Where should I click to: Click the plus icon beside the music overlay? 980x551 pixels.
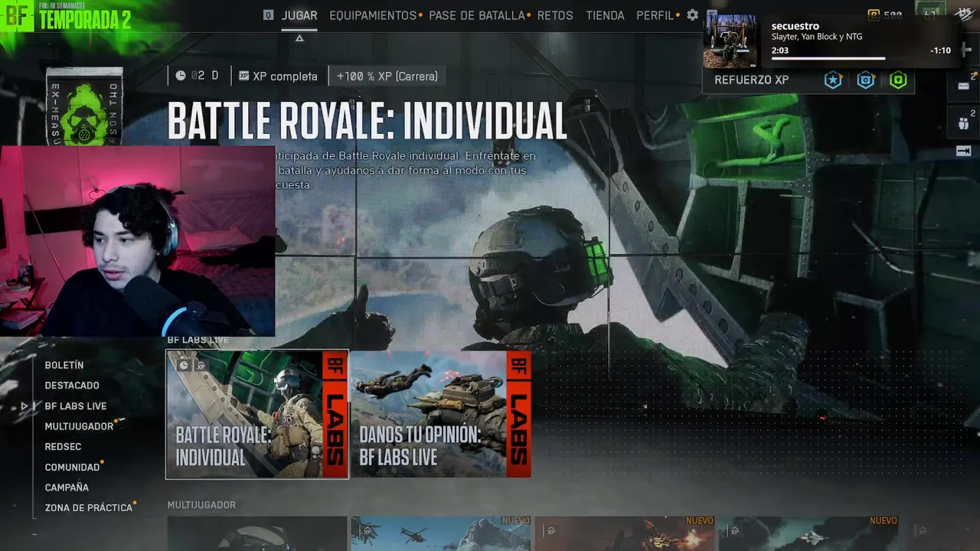(x=966, y=50)
